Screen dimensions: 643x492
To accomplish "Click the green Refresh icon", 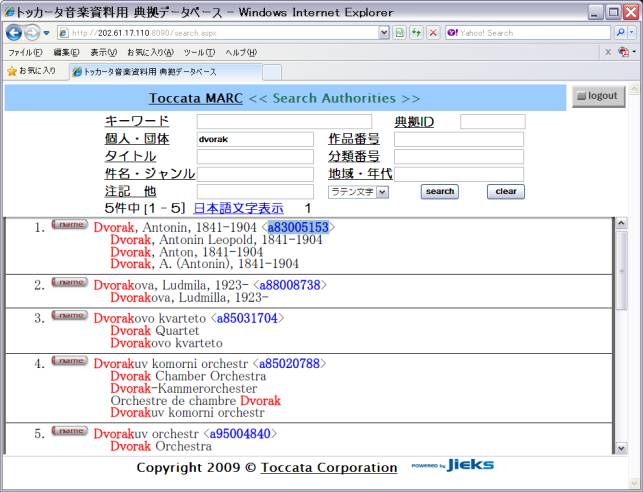I will point(417,33).
